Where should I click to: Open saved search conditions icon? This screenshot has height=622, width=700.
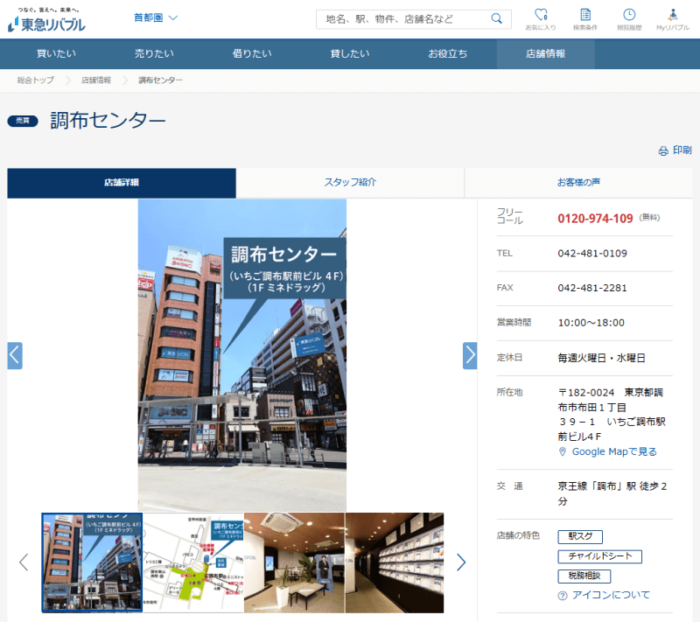(x=585, y=19)
